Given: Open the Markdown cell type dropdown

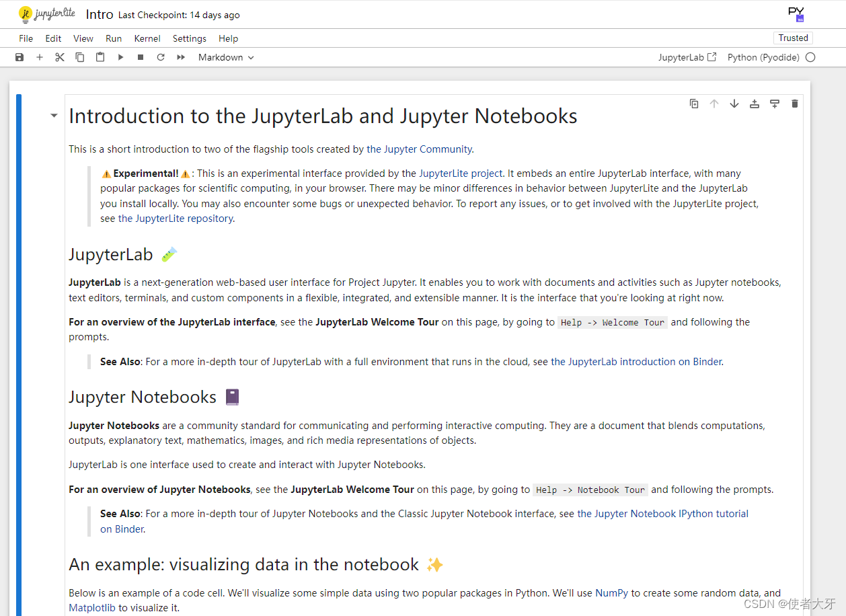Looking at the screenshot, I should pyautogui.click(x=225, y=57).
